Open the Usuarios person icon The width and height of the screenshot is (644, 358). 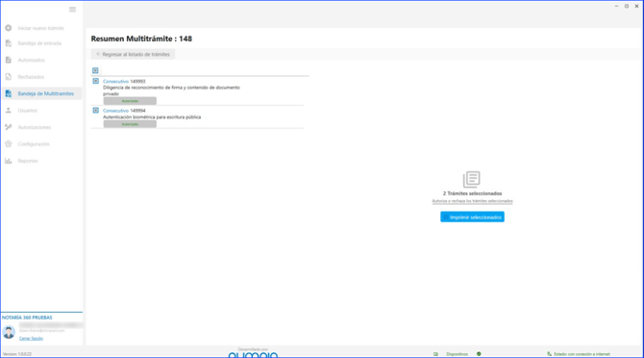pos(9,110)
